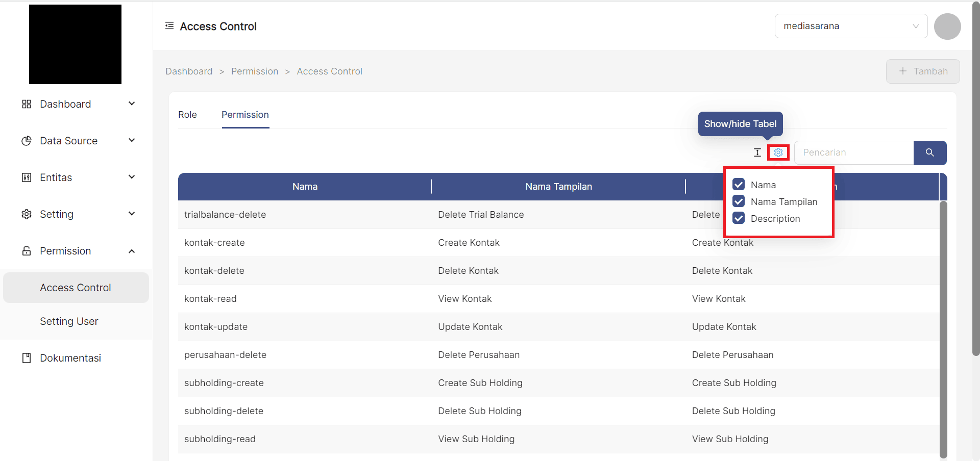980x461 pixels.
Task: Toggle the Description column checkbox
Action: 739,218
